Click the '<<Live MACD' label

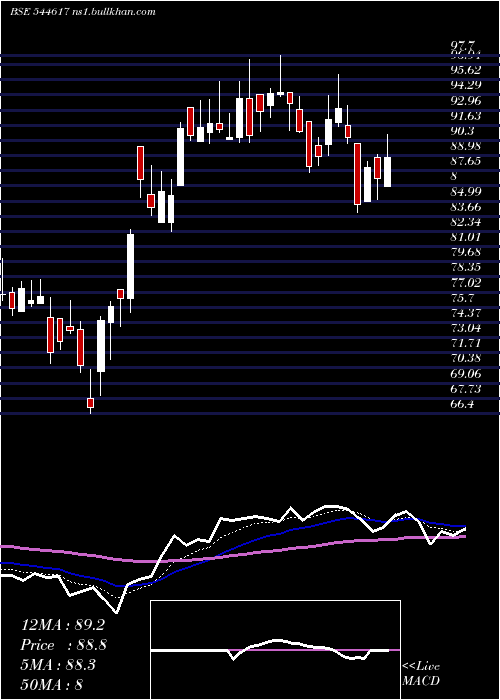coord(421,673)
